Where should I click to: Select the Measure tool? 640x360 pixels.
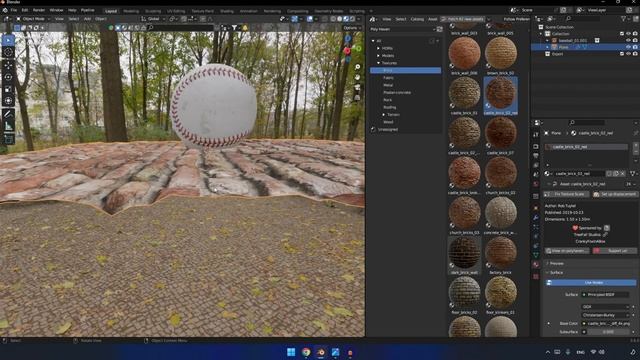pyautogui.click(x=8, y=126)
